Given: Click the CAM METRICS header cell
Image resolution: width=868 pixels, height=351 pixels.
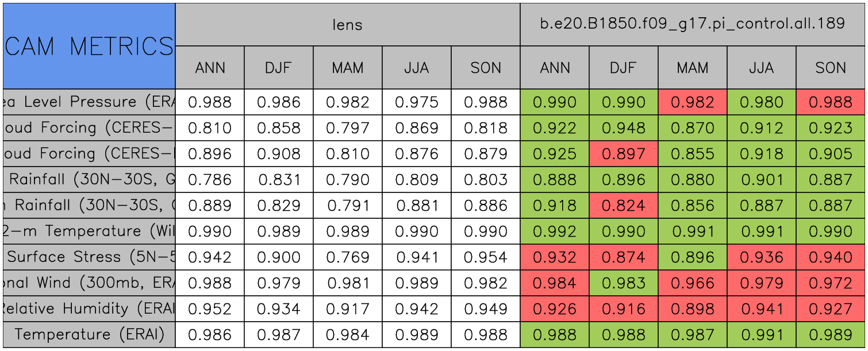Looking at the screenshot, I should pyautogui.click(x=89, y=46).
